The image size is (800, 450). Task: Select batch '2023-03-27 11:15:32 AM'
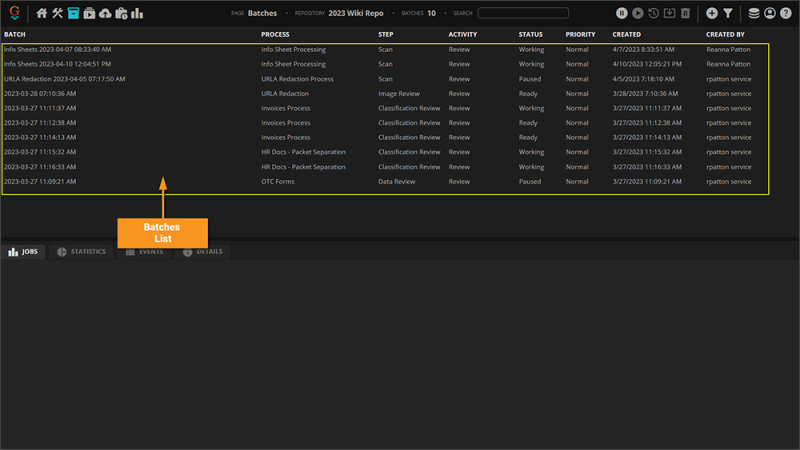tap(40, 152)
